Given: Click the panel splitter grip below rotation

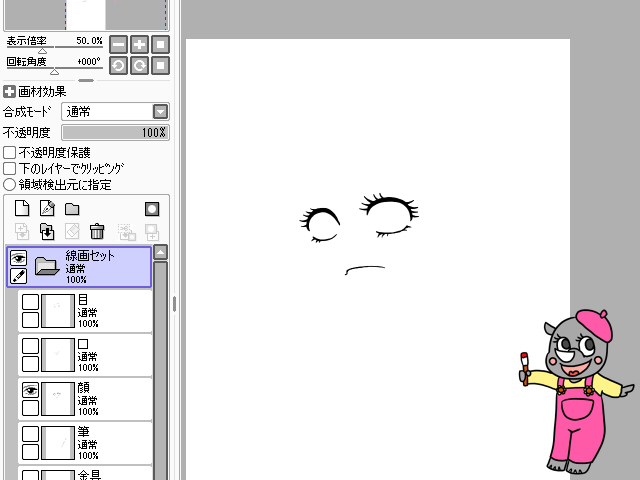Looking at the screenshot, I should pyautogui.click(x=86, y=80).
